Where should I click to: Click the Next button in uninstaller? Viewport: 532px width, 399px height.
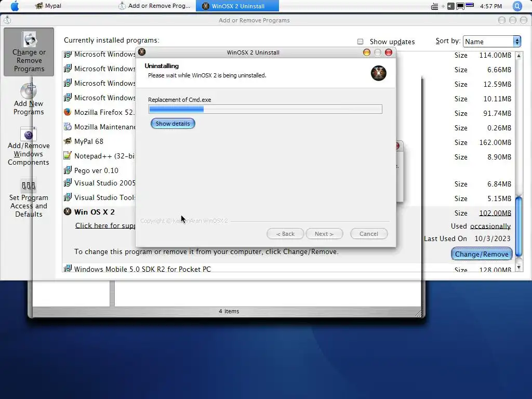click(x=324, y=234)
